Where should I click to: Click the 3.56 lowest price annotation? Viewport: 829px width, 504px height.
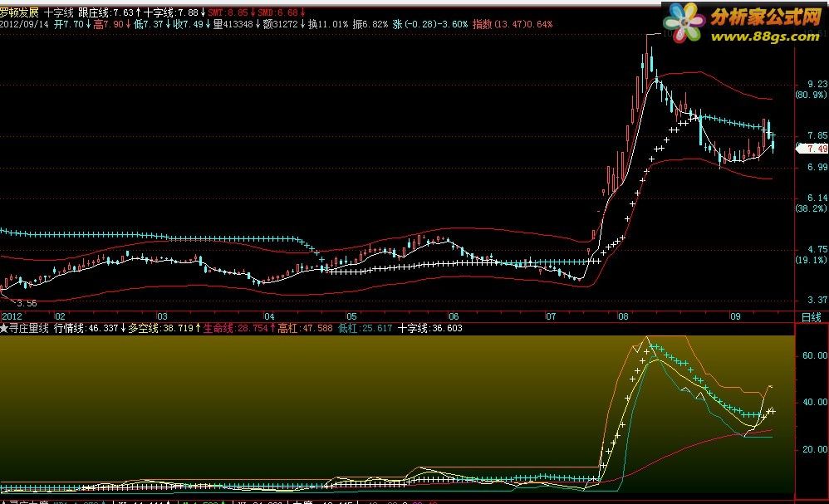[x=27, y=303]
